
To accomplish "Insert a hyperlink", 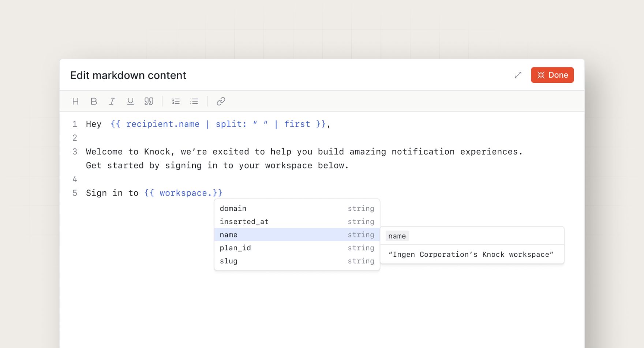I will coord(221,101).
